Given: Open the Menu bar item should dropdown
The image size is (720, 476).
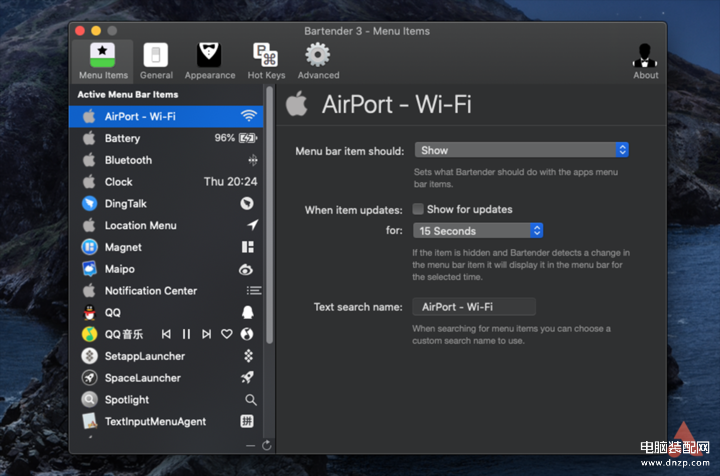Looking at the screenshot, I should click(522, 150).
